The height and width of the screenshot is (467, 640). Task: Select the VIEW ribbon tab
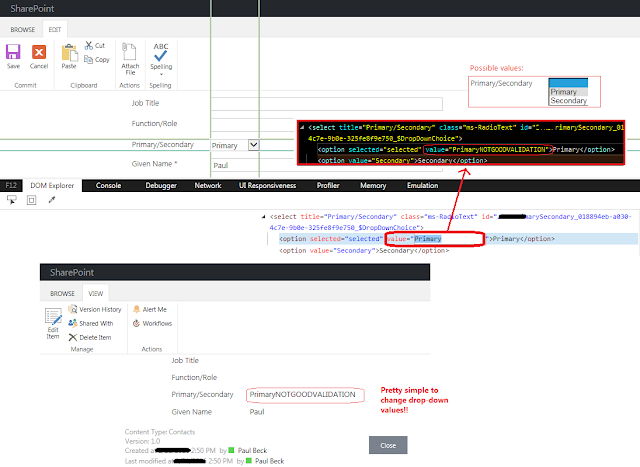point(96,294)
